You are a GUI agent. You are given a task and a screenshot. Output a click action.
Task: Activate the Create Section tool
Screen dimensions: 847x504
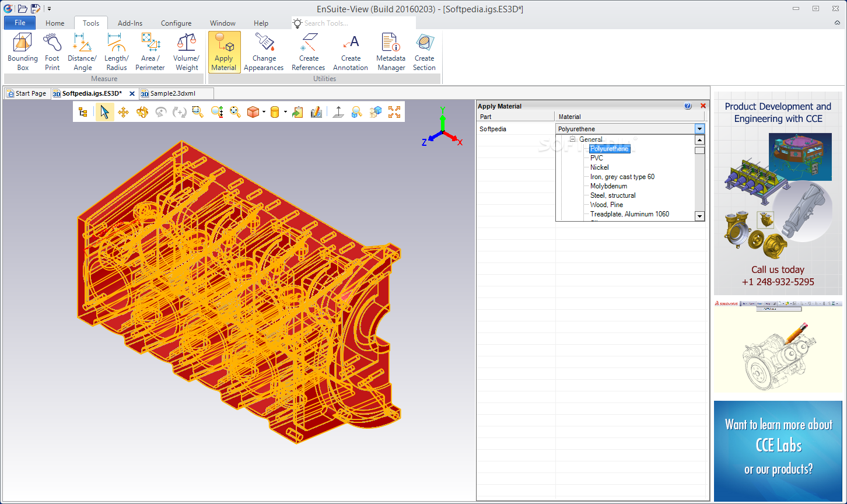[x=425, y=52]
